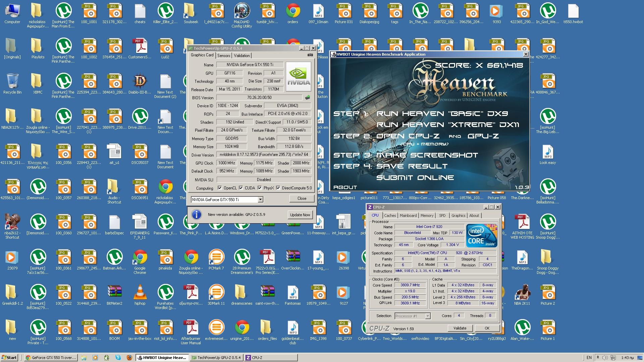644x362 pixels.
Task: Toggle the PhysX checkbox in GPU-Z
Action: click(260, 188)
